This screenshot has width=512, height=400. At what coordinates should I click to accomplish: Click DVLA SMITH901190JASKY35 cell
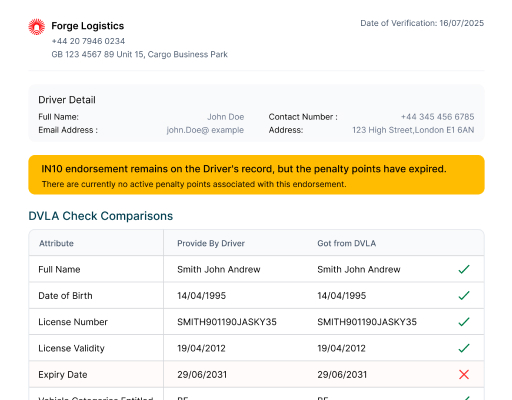pos(367,322)
